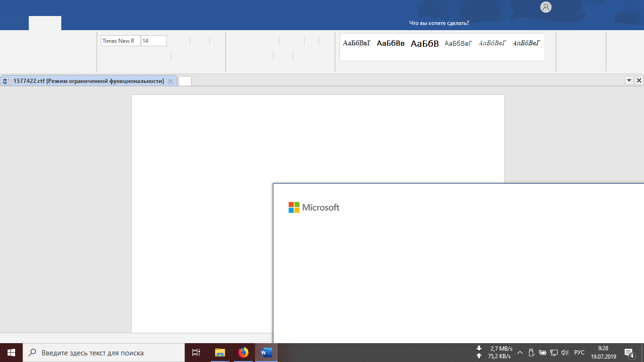
Task: Click the Microsoft logo in the dialog
Action: click(x=314, y=207)
